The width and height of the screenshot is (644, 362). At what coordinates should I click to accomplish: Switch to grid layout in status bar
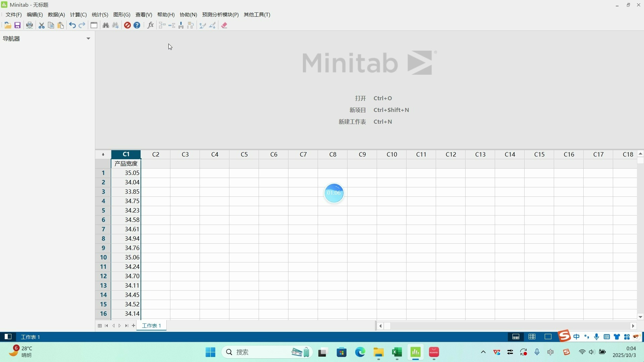pos(532,337)
